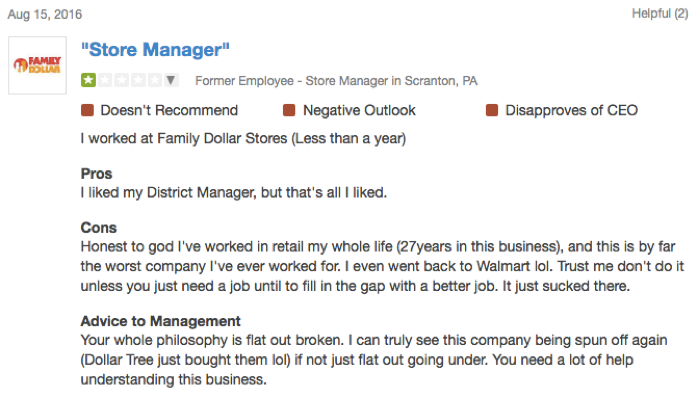The image size is (698, 398).
Task: Click the fourth empty rating star
Action: (x=138, y=80)
